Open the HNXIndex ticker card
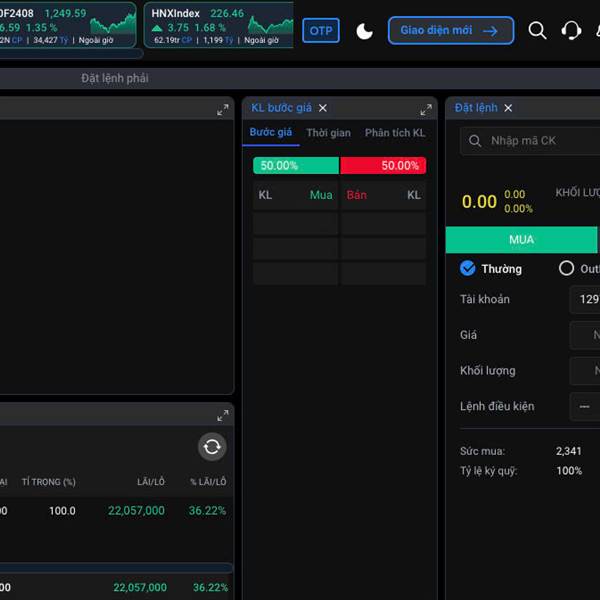 [x=219, y=25]
